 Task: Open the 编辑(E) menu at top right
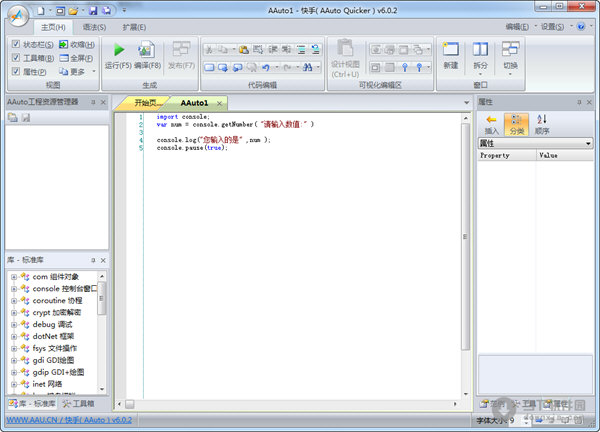[517, 26]
